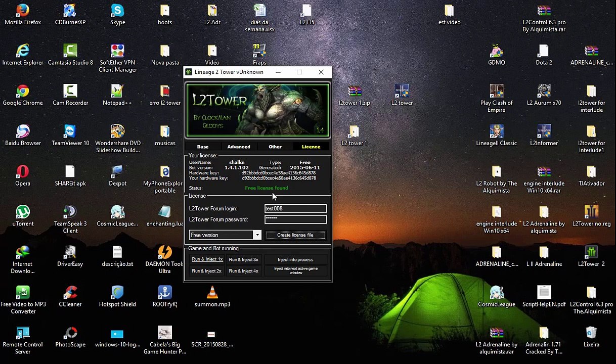Image resolution: width=616 pixels, height=364 pixels.
Task: Switch to the Other tab
Action: coord(275,147)
